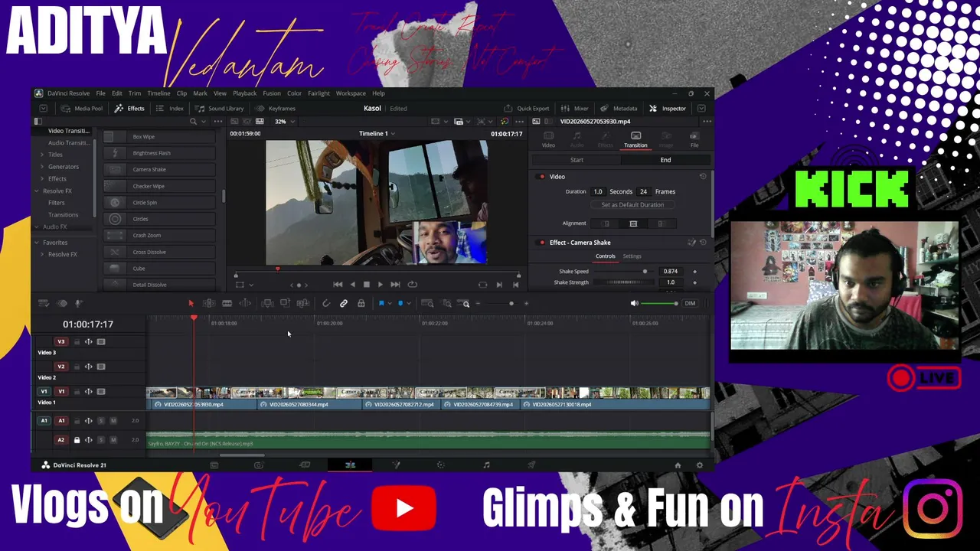
Task: Click the speaker mute icon
Action: pyautogui.click(x=634, y=304)
